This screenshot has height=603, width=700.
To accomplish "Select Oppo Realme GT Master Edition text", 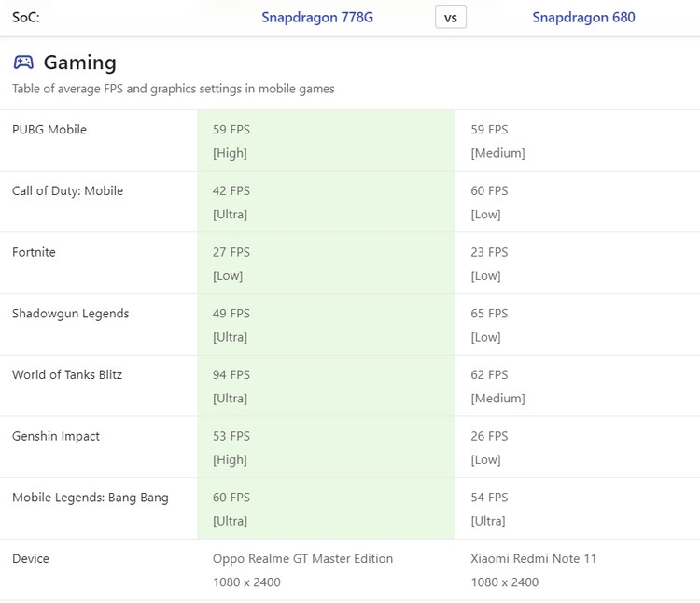I will pos(302,558).
